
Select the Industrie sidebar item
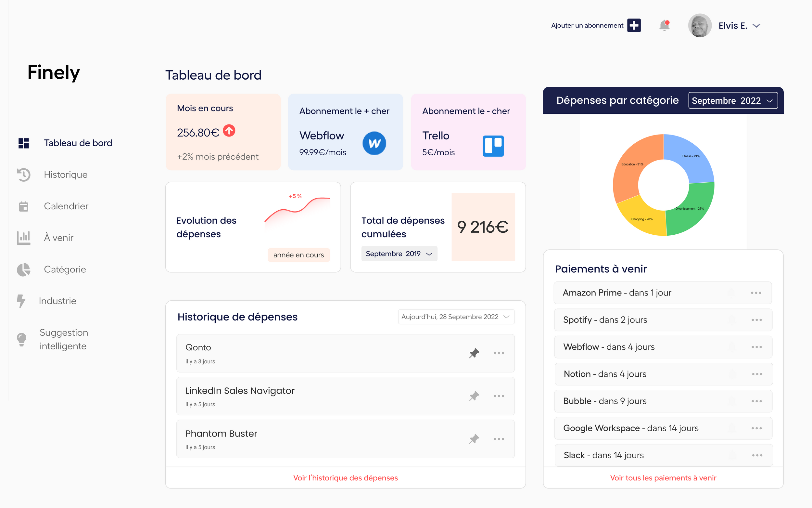(x=57, y=301)
